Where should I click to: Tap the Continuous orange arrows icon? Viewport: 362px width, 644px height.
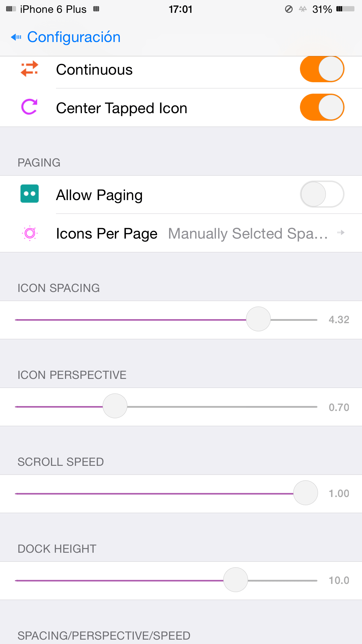click(29, 69)
